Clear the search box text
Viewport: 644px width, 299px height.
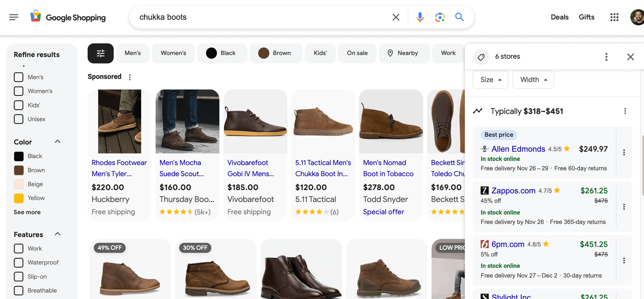pyautogui.click(x=396, y=17)
